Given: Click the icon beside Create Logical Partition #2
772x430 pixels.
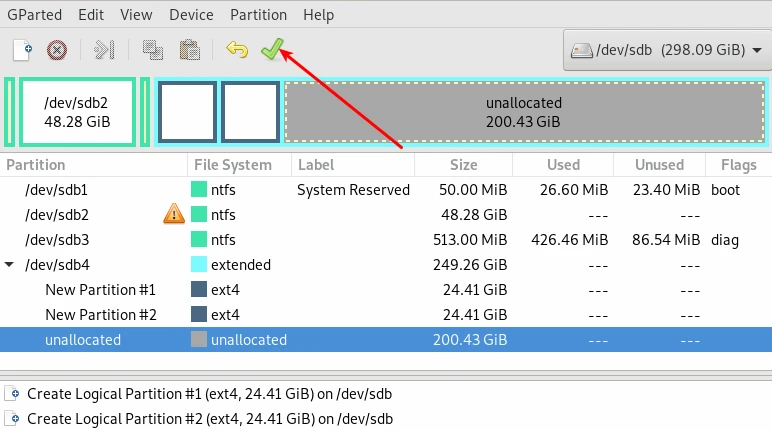Looking at the screenshot, I should (13, 419).
